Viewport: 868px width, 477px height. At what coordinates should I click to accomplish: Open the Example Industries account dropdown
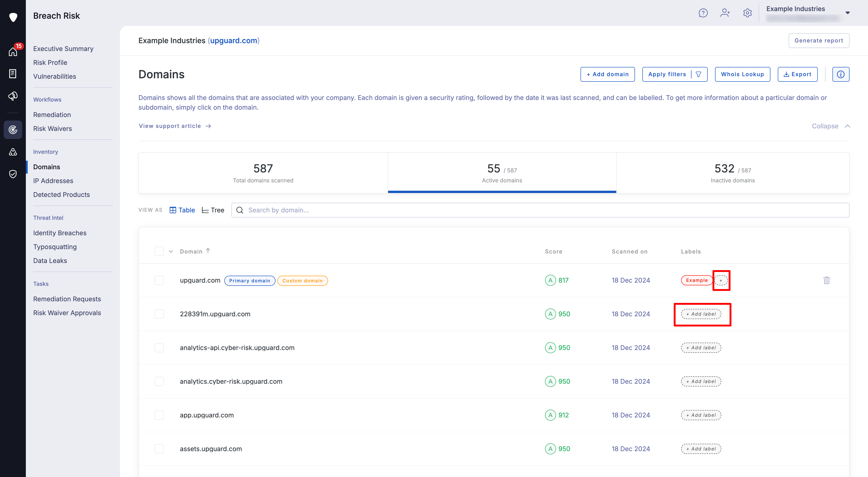(847, 13)
